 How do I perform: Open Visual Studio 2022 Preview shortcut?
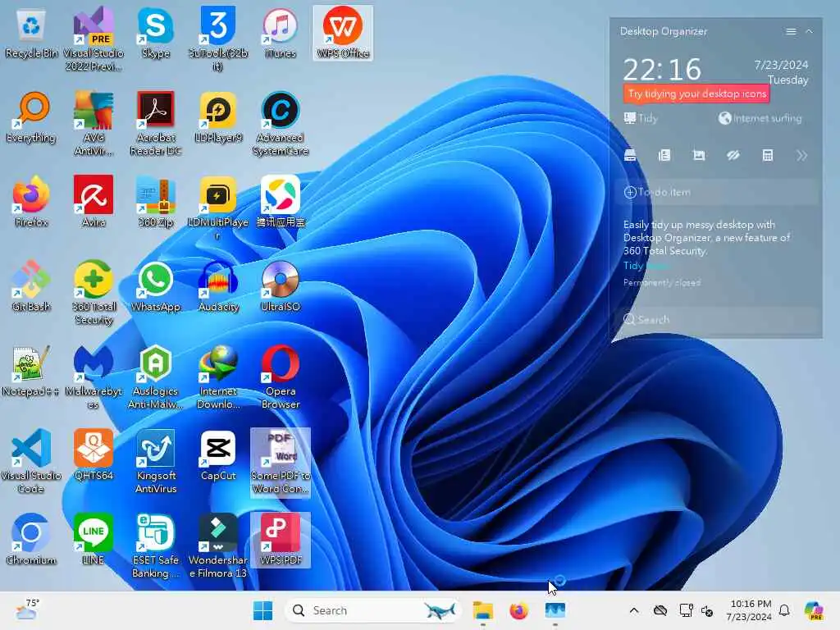[94, 39]
